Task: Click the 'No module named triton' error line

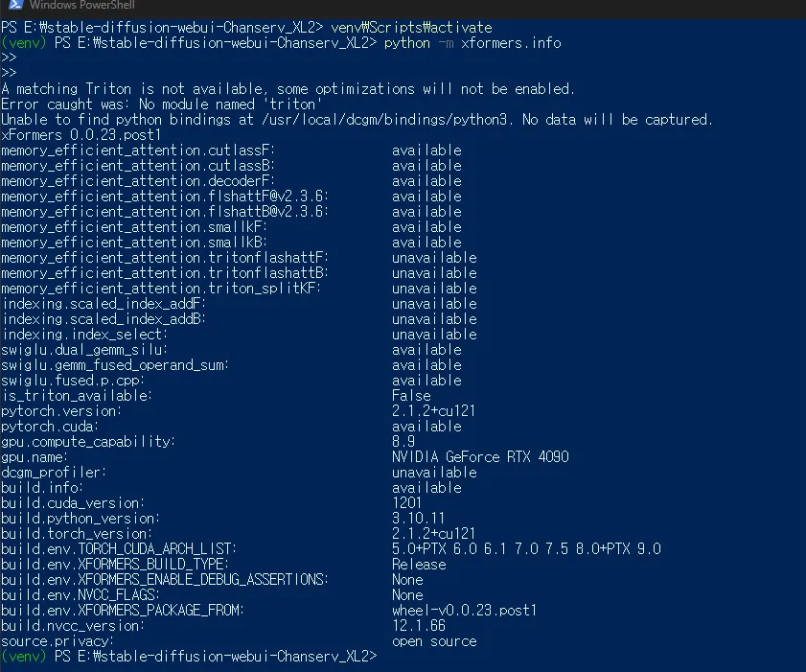Action: 161,104
